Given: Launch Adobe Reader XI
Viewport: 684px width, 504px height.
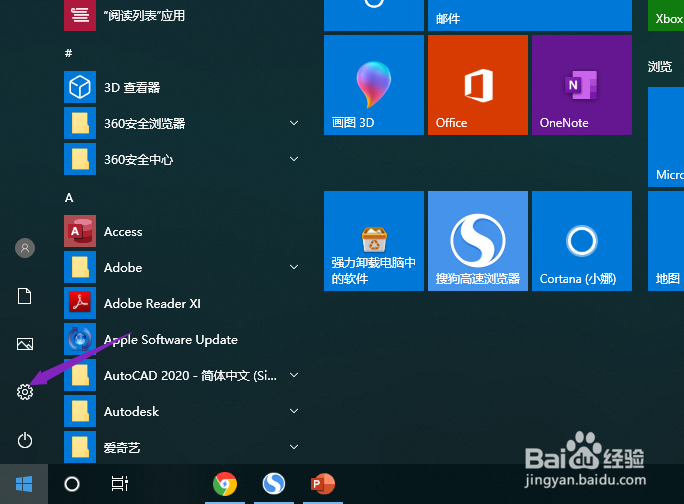Looking at the screenshot, I should (x=182, y=303).
